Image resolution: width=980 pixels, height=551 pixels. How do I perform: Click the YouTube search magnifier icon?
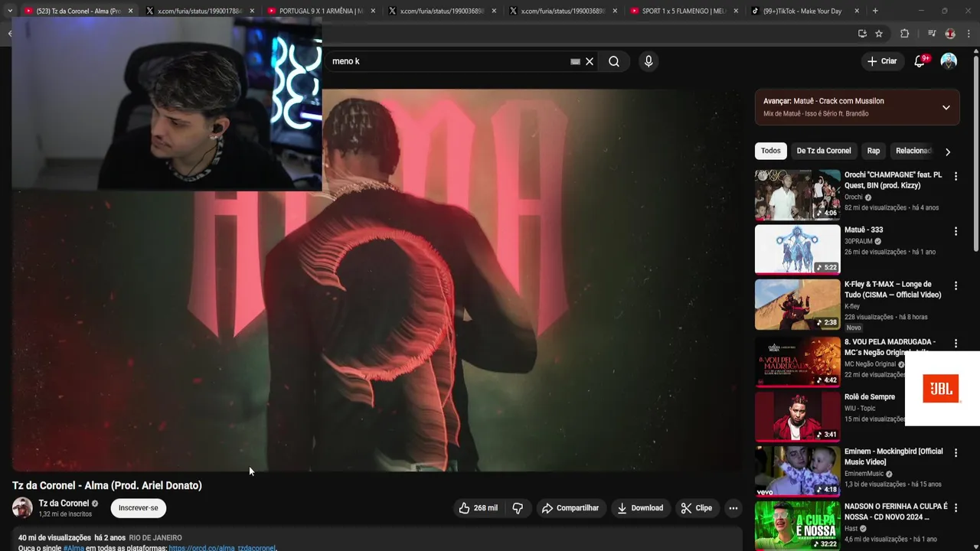point(614,61)
